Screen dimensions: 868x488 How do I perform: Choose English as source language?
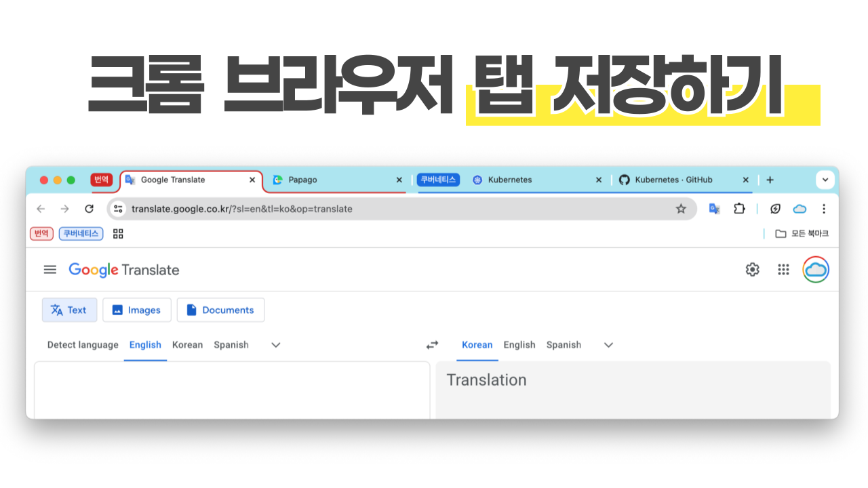(x=145, y=345)
